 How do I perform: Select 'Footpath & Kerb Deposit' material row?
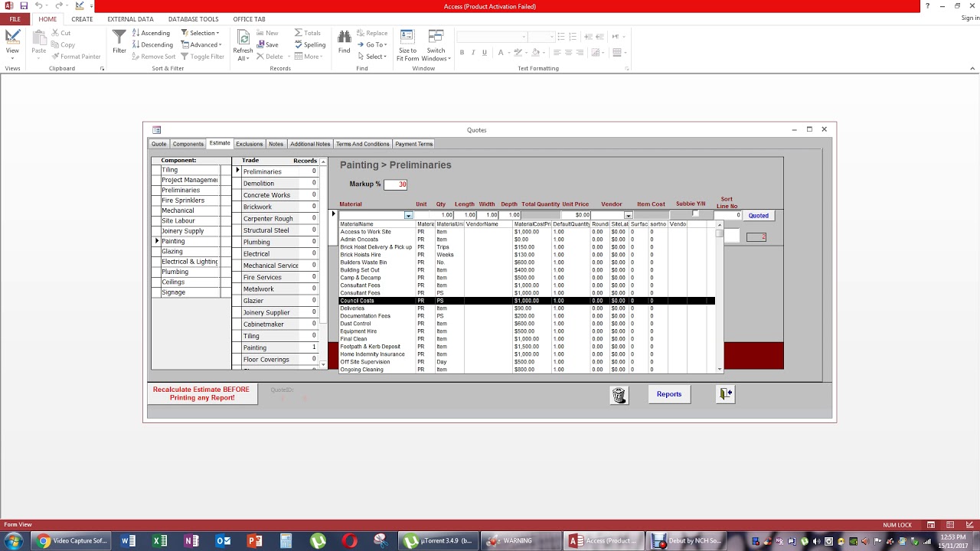click(x=527, y=347)
